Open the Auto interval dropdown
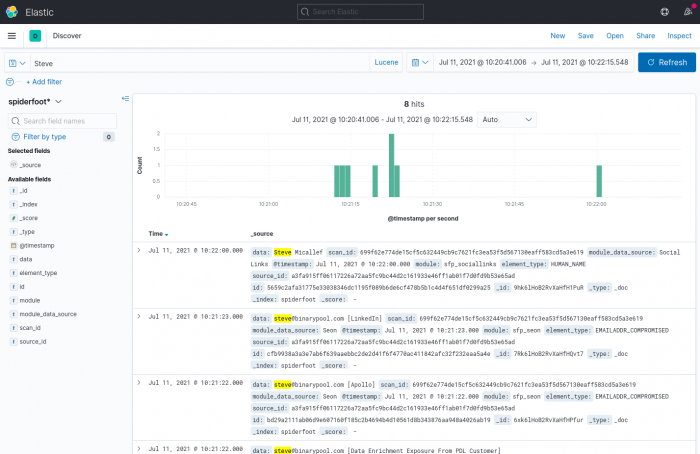 (x=507, y=120)
